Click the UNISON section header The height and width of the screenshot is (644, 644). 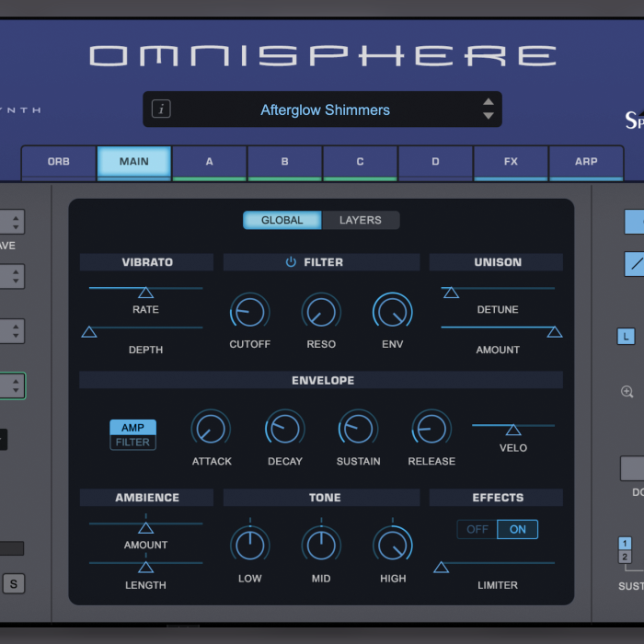[496, 262]
